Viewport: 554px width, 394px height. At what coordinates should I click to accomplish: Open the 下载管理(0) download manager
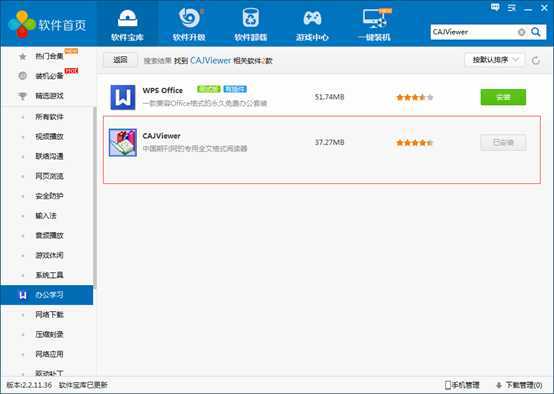(519, 385)
